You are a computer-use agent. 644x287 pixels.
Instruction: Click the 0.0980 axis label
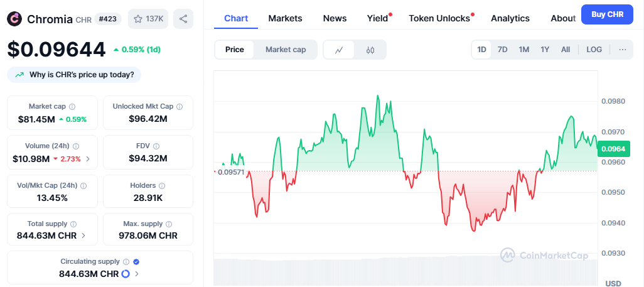(x=613, y=101)
